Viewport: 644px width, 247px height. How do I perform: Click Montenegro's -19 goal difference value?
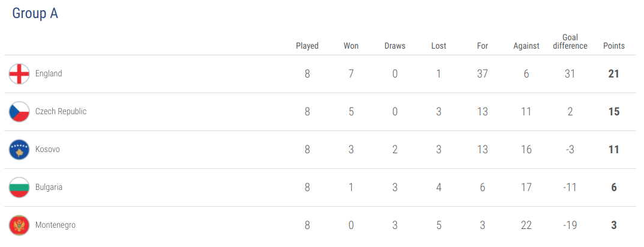[x=570, y=225]
